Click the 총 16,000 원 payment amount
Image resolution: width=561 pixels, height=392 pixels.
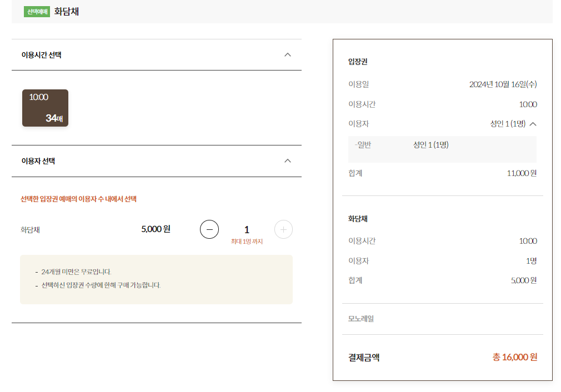[x=515, y=357]
